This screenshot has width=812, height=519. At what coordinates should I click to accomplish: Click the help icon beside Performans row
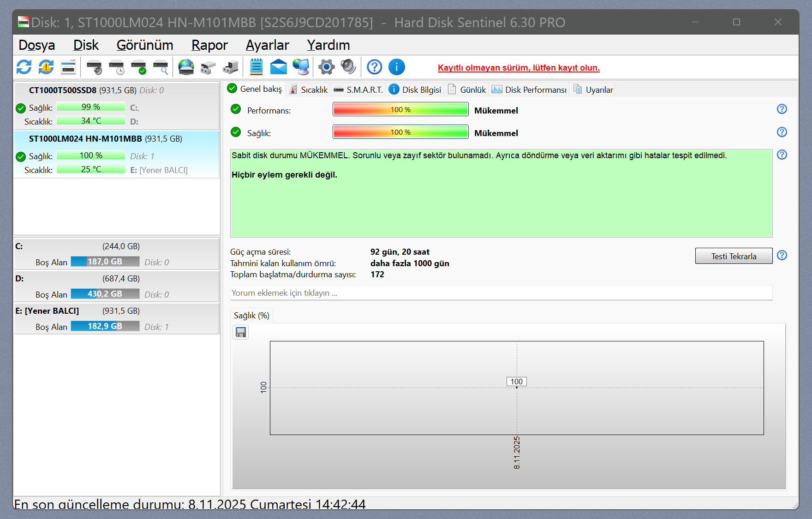(x=782, y=109)
